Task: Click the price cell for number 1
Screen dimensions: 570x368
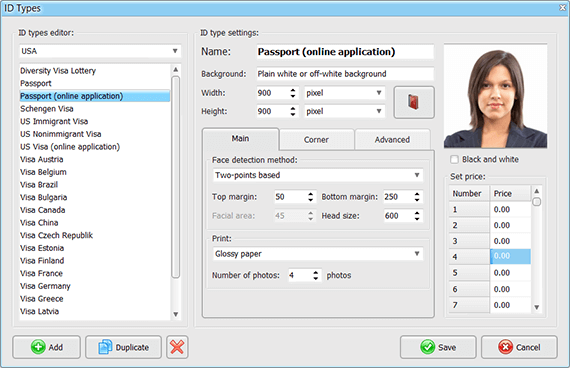Action: [510, 209]
